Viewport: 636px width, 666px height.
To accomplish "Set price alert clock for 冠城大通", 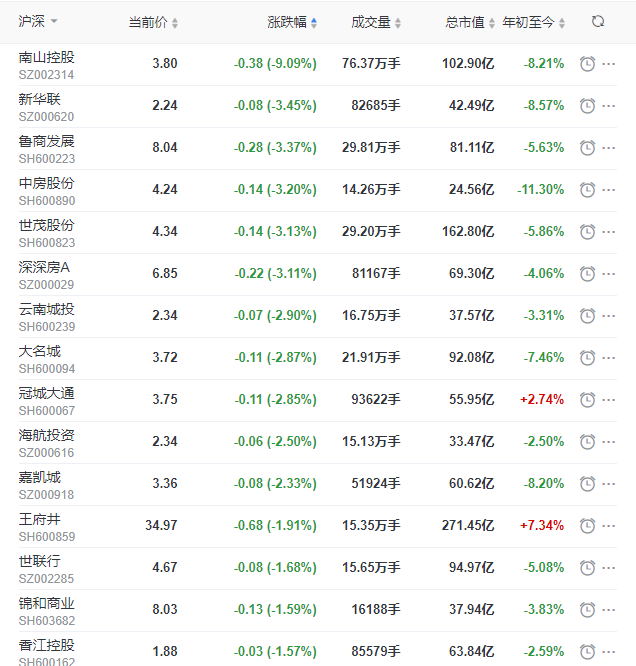I will [588, 400].
